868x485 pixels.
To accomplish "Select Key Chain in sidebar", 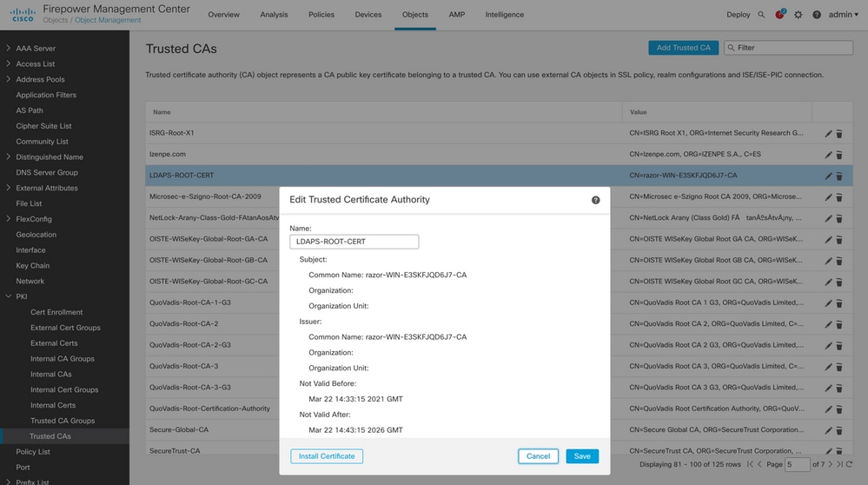I will (x=33, y=266).
